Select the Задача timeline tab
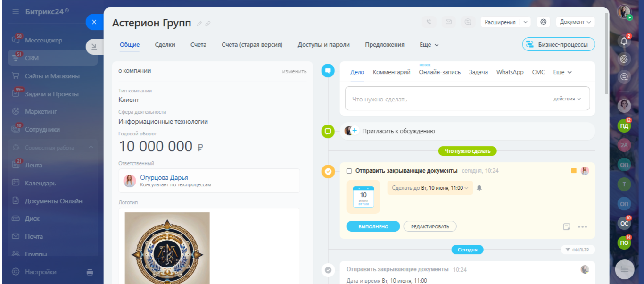Viewport: 644px width, 284px height. pyautogui.click(x=479, y=72)
